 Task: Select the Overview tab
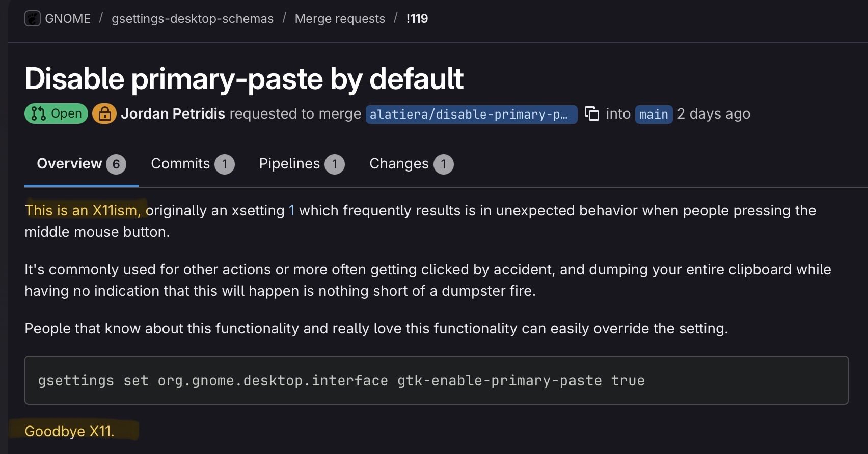point(69,164)
